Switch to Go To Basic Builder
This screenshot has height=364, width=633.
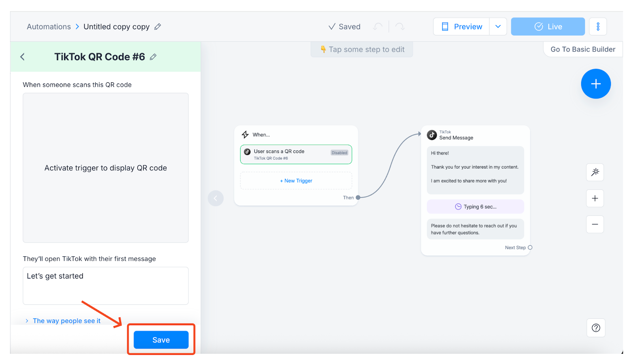[x=582, y=49]
